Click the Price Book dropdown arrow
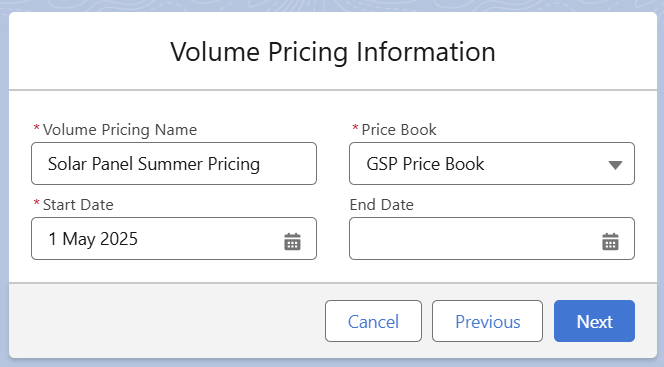 click(615, 165)
